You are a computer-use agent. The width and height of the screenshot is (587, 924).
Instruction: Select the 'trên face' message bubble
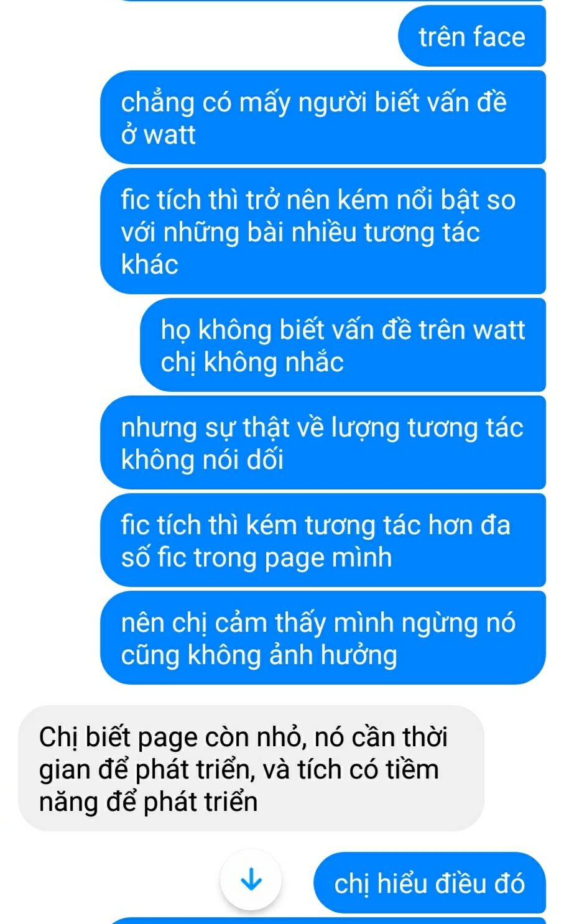click(x=472, y=36)
